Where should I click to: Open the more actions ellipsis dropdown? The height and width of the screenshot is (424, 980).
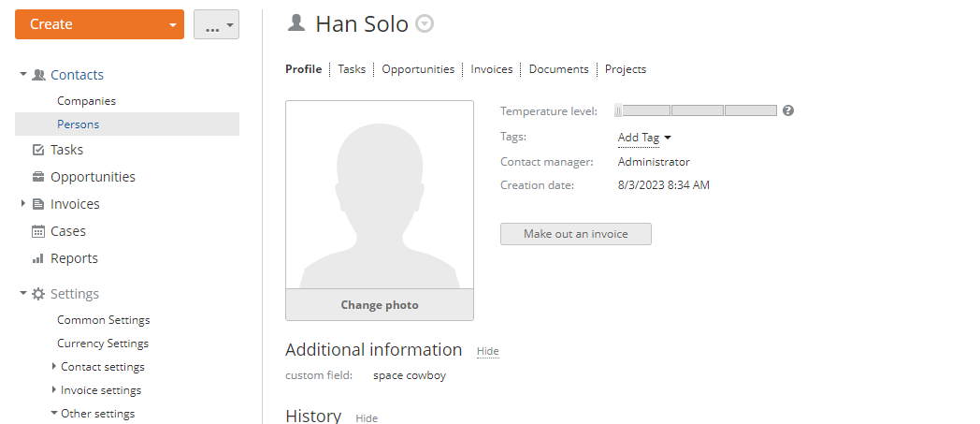tap(216, 24)
